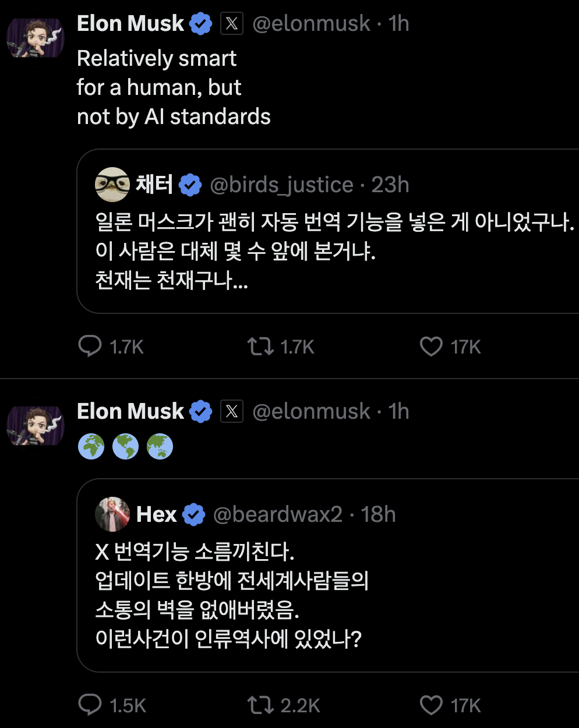Click Hex profile picture in quoted tweet
The height and width of the screenshot is (728, 579).
coord(112,514)
